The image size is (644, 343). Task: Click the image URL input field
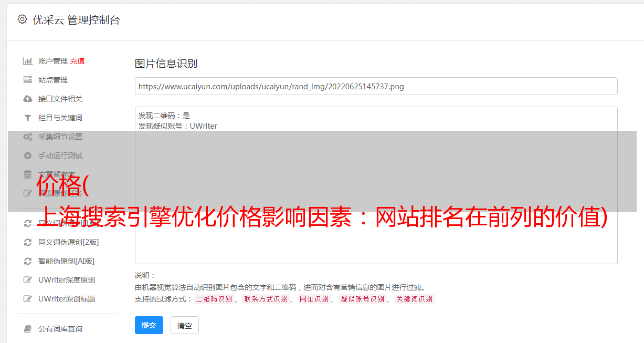pos(376,86)
